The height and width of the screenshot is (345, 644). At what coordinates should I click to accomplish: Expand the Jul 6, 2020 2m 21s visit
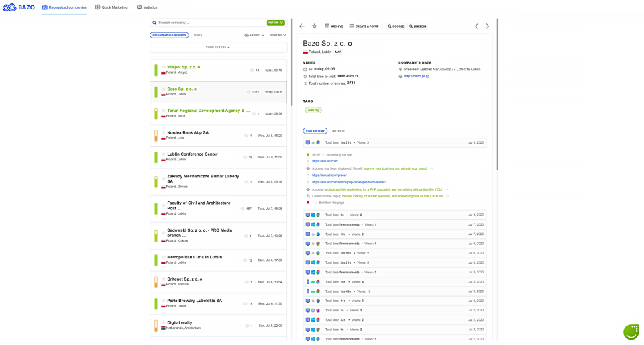[394, 262]
